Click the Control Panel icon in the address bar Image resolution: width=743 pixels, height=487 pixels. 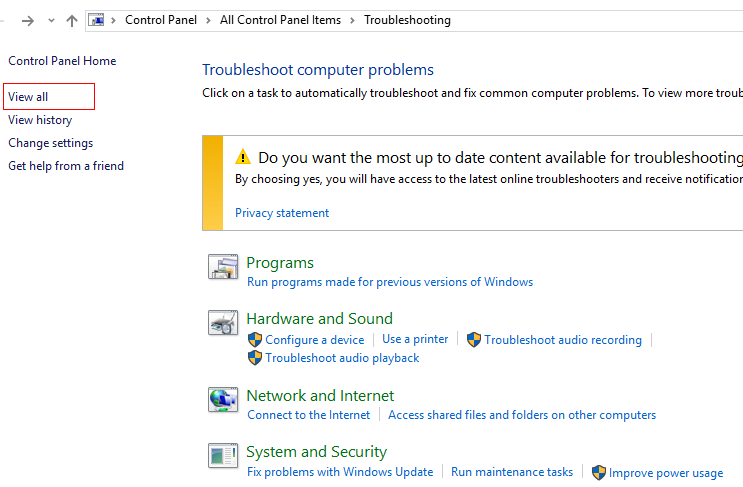click(96, 20)
